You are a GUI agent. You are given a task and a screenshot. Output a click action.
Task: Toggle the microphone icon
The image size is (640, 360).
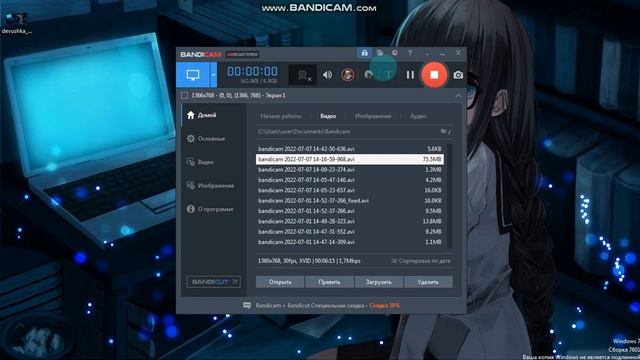[348, 75]
